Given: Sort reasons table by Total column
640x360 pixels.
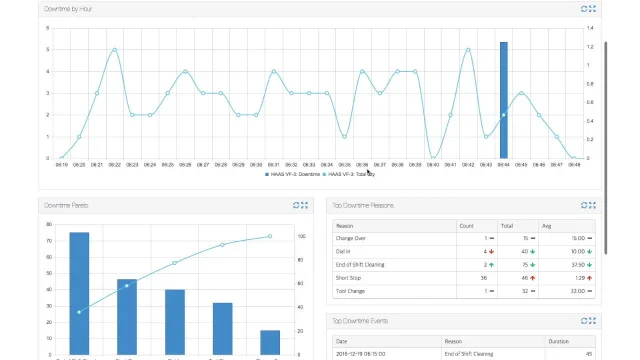Looking at the screenshot, I should pos(518,226).
